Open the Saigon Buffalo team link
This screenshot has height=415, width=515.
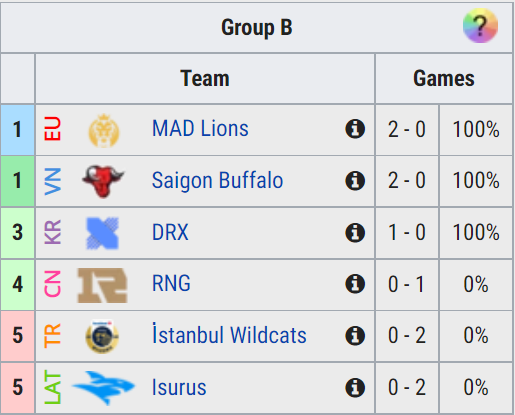coord(217,180)
